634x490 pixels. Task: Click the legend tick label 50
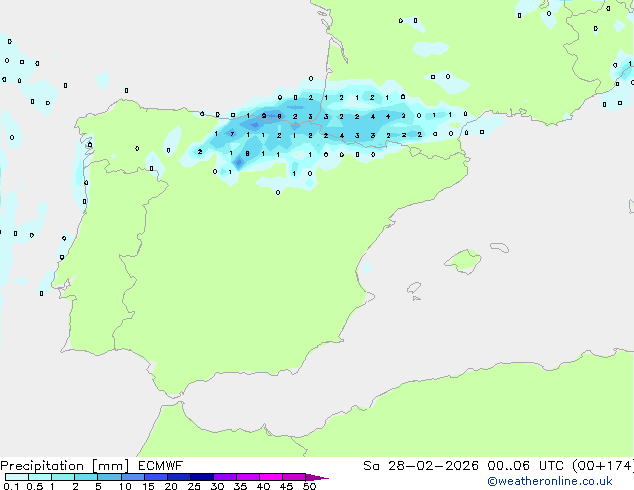[309, 486]
